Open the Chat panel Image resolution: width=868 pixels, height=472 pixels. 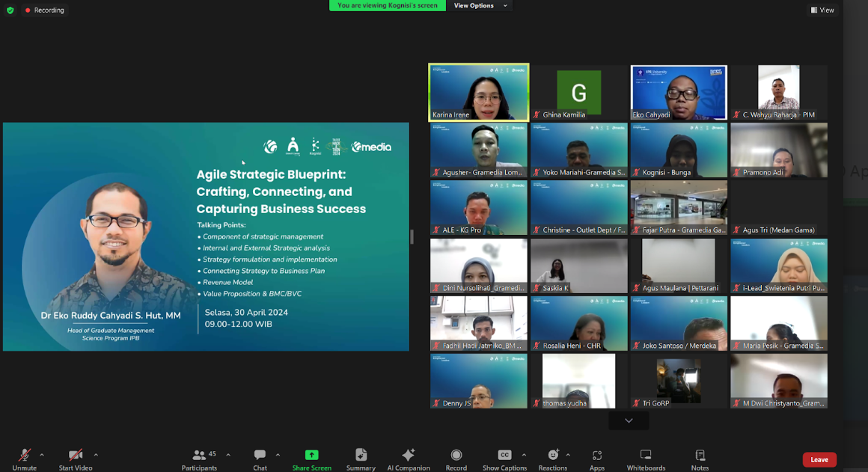(x=260, y=460)
